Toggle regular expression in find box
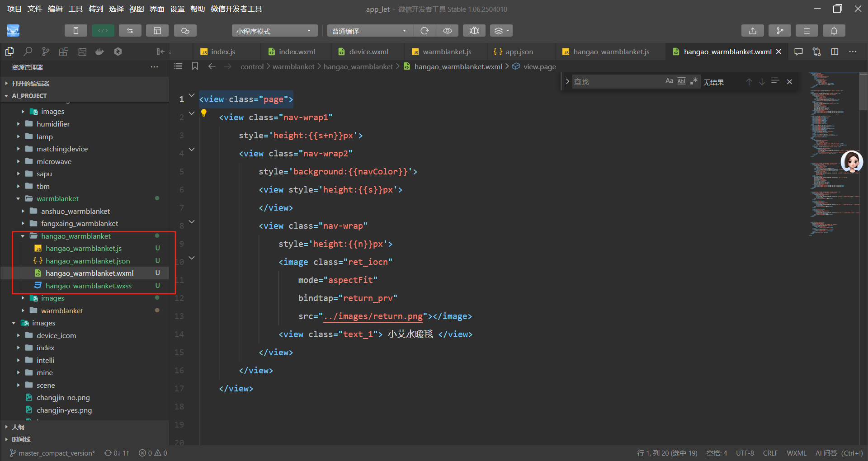868x461 pixels. point(693,81)
